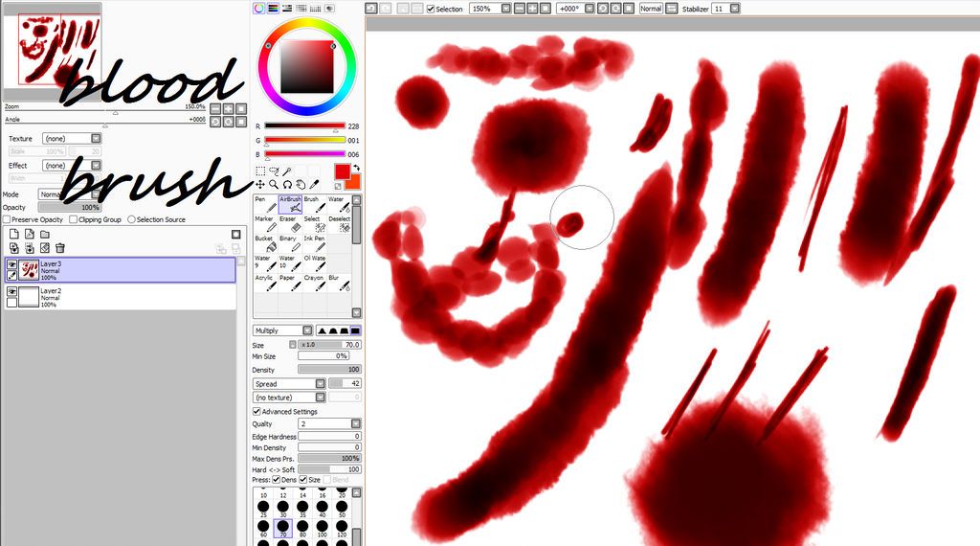The width and height of the screenshot is (980, 546).
Task: Open the Texture (none) dropdown
Action: point(71,138)
